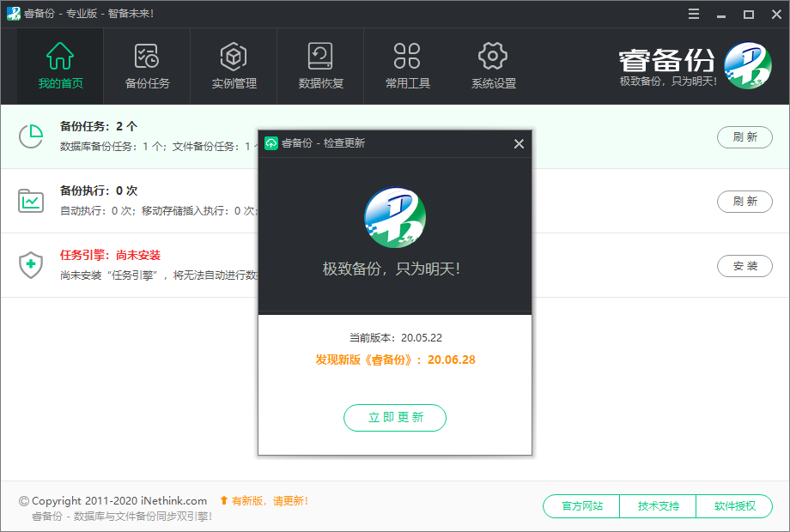Close the 睿备份 main window
Image resolution: width=790 pixels, height=532 pixels.
776,14
